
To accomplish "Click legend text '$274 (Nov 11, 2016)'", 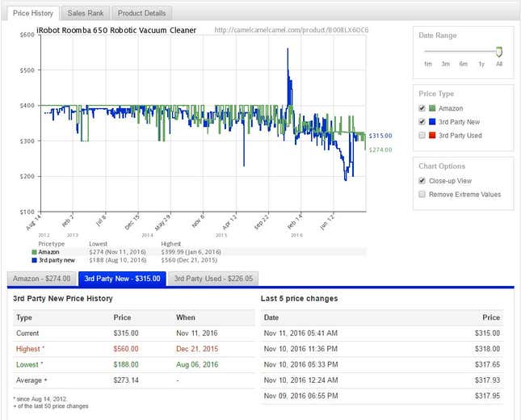I will pyautogui.click(x=118, y=252).
